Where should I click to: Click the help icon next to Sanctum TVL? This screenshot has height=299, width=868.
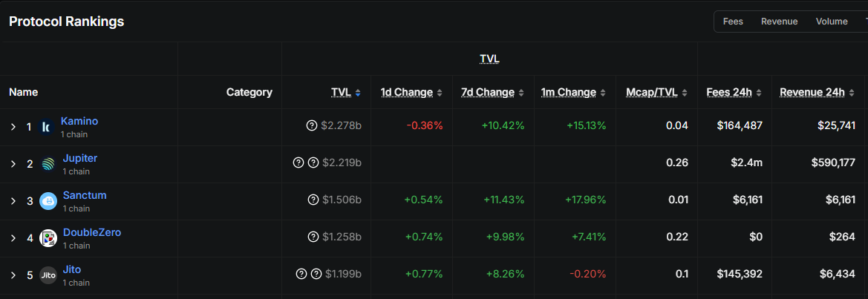click(312, 200)
